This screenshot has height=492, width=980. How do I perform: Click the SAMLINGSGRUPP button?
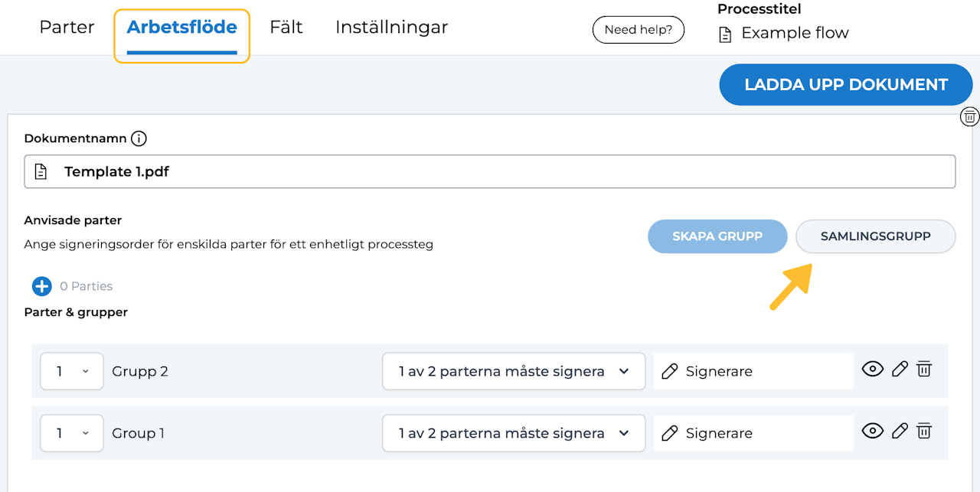(x=875, y=236)
